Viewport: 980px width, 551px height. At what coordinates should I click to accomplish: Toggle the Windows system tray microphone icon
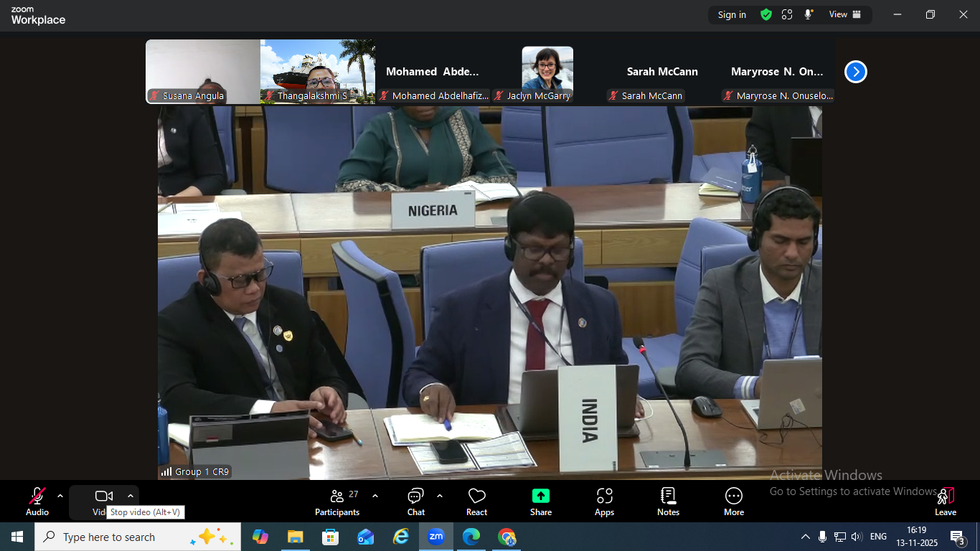tap(822, 537)
